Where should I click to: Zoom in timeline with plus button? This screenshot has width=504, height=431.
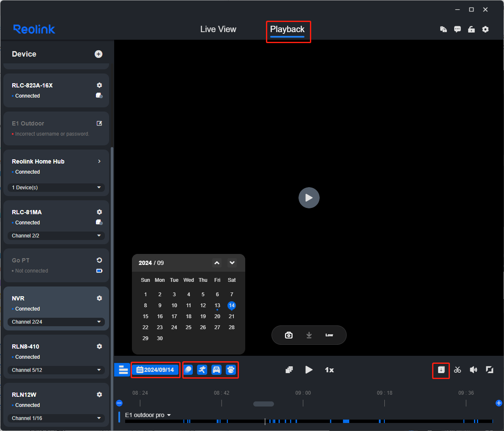pos(499,403)
